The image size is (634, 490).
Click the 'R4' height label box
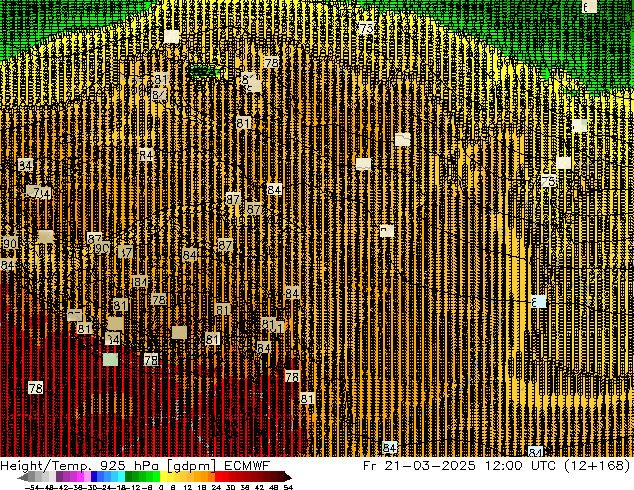[146, 154]
